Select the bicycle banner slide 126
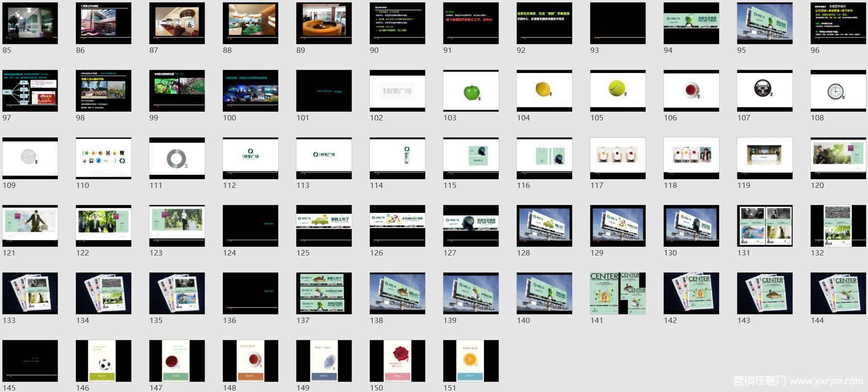Viewport: 868px width, 392px height. [x=397, y=226]
